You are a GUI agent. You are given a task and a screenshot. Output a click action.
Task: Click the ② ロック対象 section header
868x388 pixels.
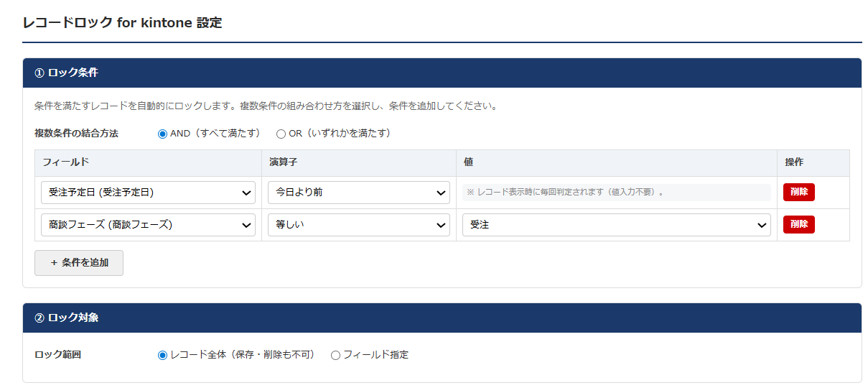coord(442,318)
